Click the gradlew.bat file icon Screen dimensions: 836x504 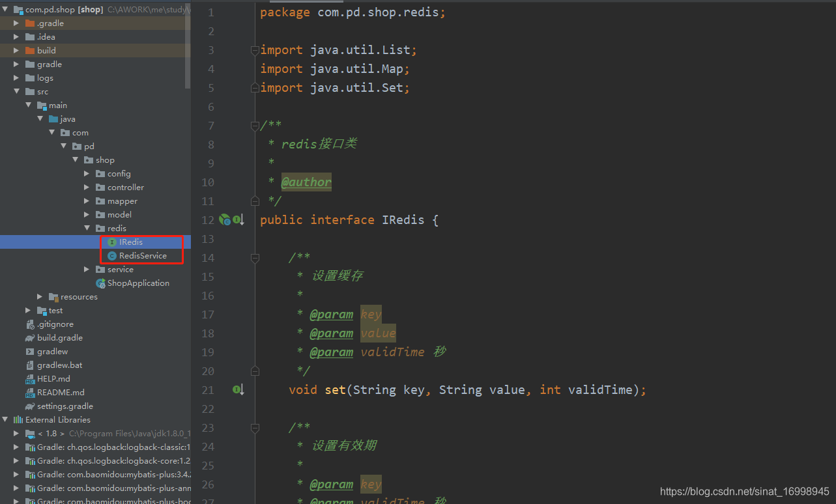pos(30,365)
